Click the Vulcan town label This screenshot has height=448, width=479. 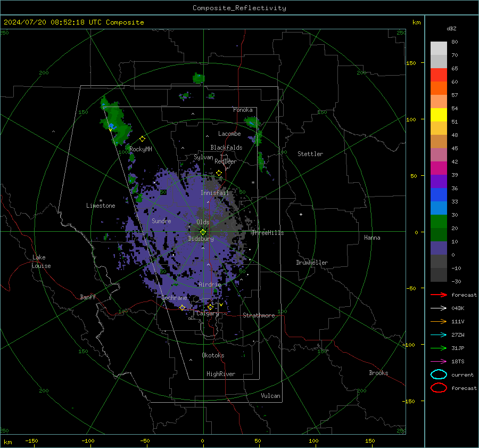(x=270, y=396)
